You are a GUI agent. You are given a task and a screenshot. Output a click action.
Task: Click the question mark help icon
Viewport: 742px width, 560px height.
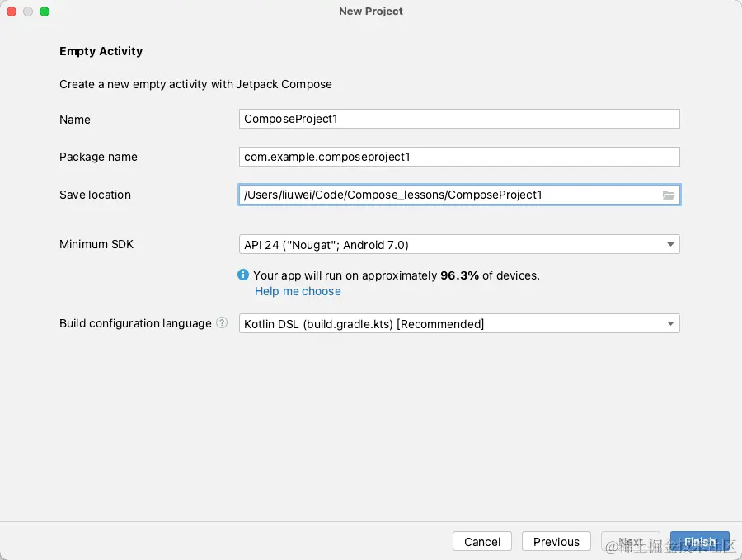pos(222,323)
